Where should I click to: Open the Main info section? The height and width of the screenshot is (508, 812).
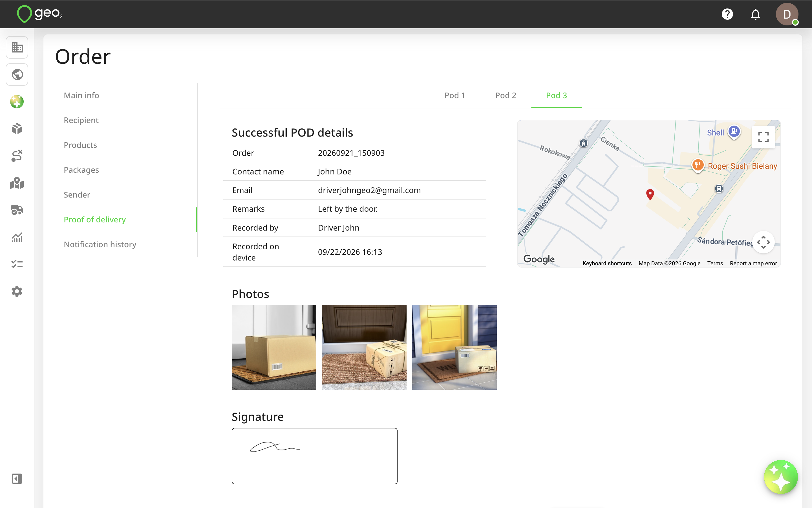pyautogui.click(x=81, y=95)
